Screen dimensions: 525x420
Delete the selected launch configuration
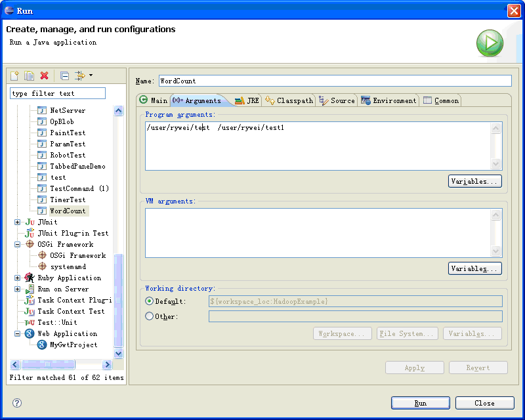coord(43,75)
